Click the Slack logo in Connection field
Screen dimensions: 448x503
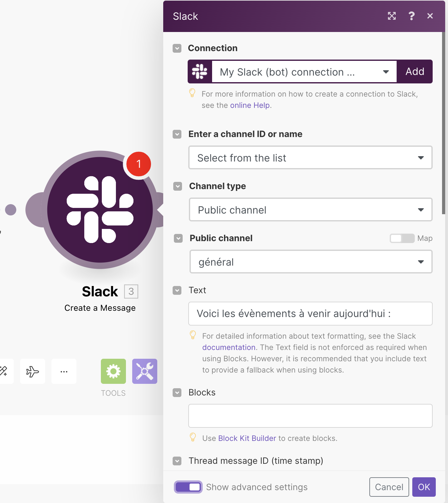click(200, 71)
